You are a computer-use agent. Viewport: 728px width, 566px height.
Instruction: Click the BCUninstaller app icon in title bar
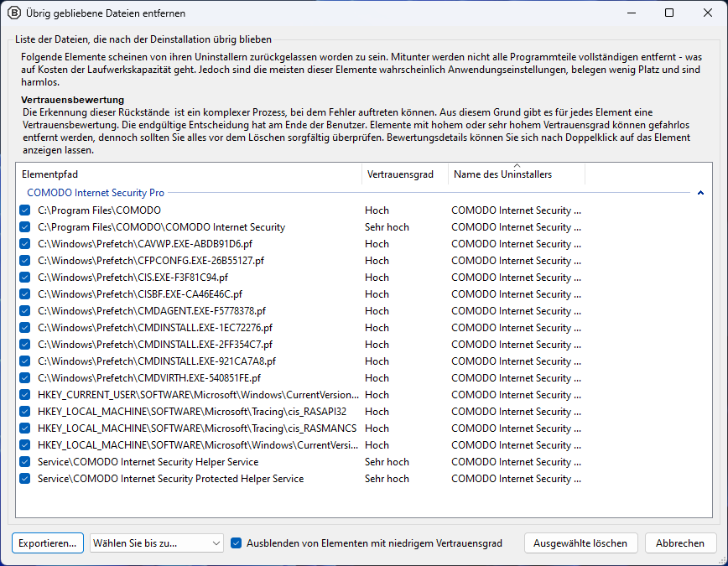click(14, 13)
